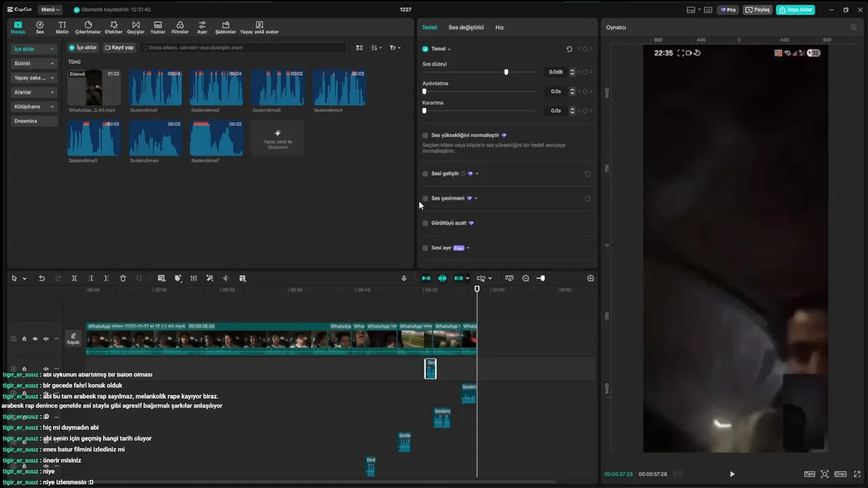Select the Medya tab
The image size is (868, 488).
tap(18, 27)
